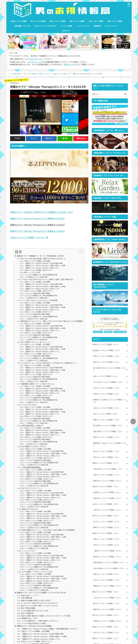Screen dimensions: 138x644
Task: Open メンズエステ用語集 menu item
Action: coord(66,26)
